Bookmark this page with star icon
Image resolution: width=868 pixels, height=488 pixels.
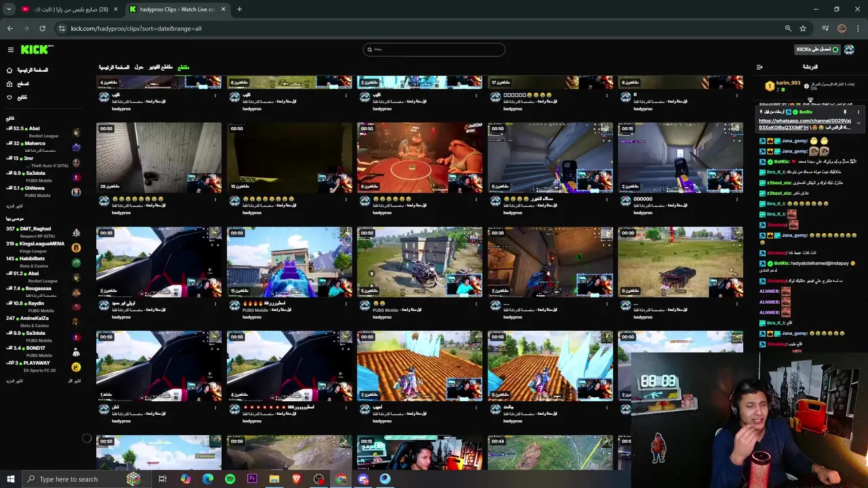pyautogui.click(x=803, y=28)
